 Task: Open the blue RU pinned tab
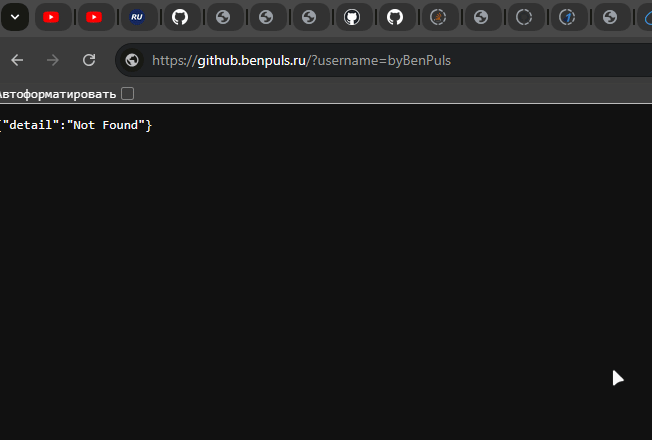[137, 17]
